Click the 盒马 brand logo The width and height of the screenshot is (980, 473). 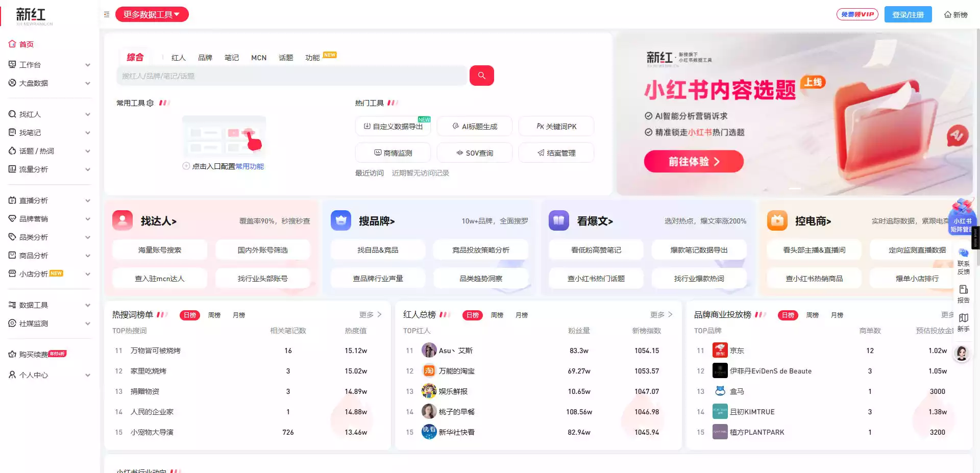[x=720, y=391]
